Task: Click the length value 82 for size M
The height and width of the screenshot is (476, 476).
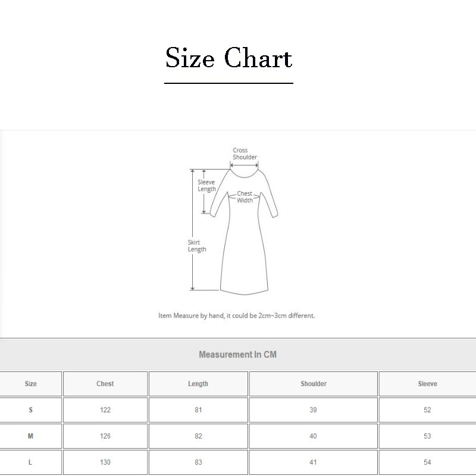Action: coord(198,436)
